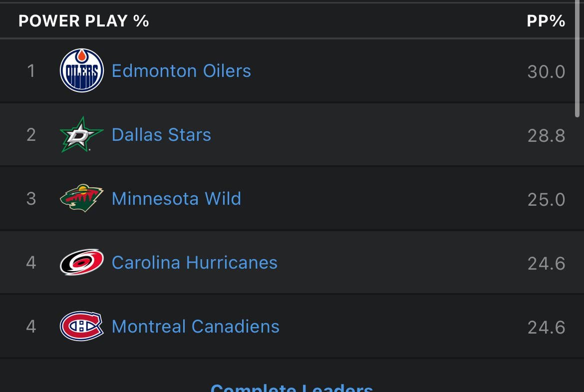Click rank number 1 in the list
Image resolution: width=584 pixels, height=392 pixels.
point(31,71)
